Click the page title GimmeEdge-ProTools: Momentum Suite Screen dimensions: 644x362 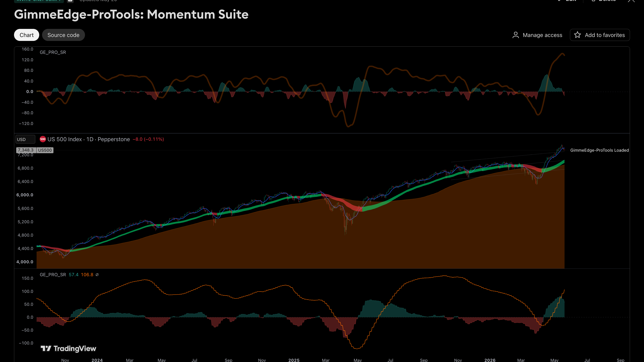pos(131,14)
